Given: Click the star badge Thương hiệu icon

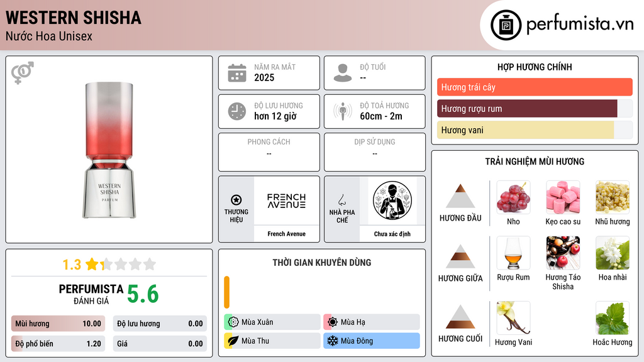Looking at the screenshot, I should click(236, 200).
